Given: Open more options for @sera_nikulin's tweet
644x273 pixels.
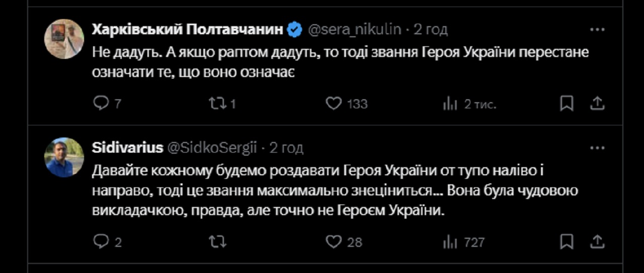Looking at the screenshot, I should (597, 30).
